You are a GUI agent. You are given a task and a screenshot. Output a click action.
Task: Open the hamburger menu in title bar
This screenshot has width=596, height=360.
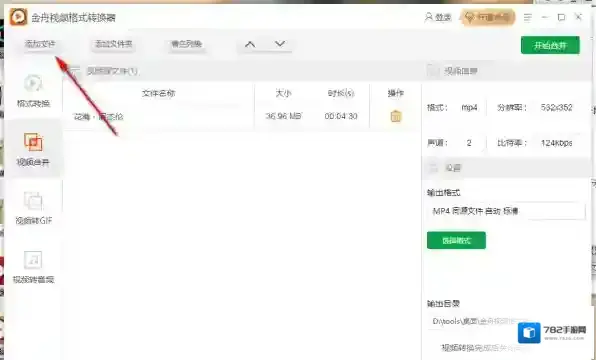tap(528, 17)
